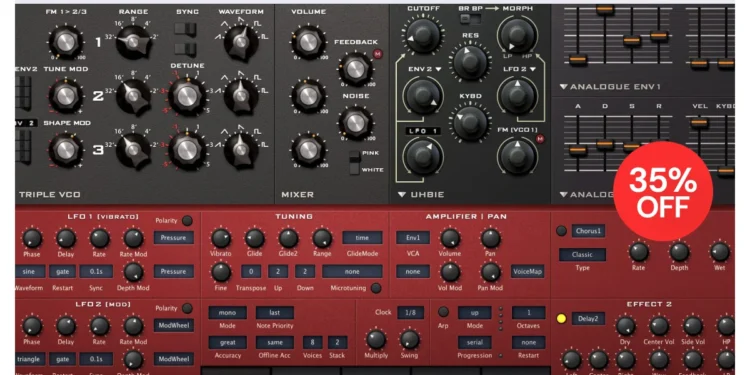
Task: Click the Delay2 Center Vol knob
Action: pos(659,326)
